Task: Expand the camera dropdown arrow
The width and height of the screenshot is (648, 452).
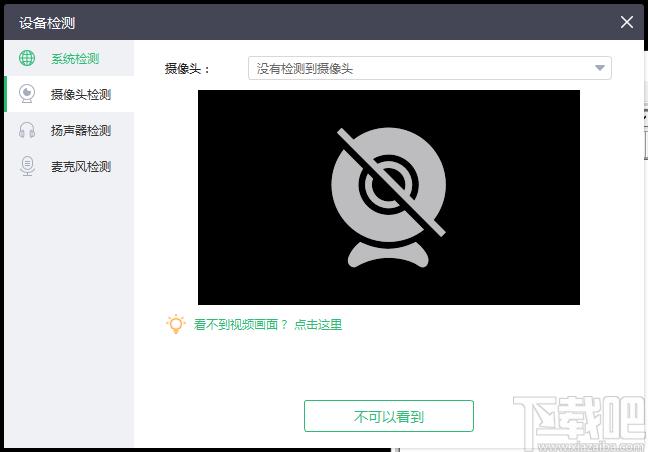Action: point(600,68)
